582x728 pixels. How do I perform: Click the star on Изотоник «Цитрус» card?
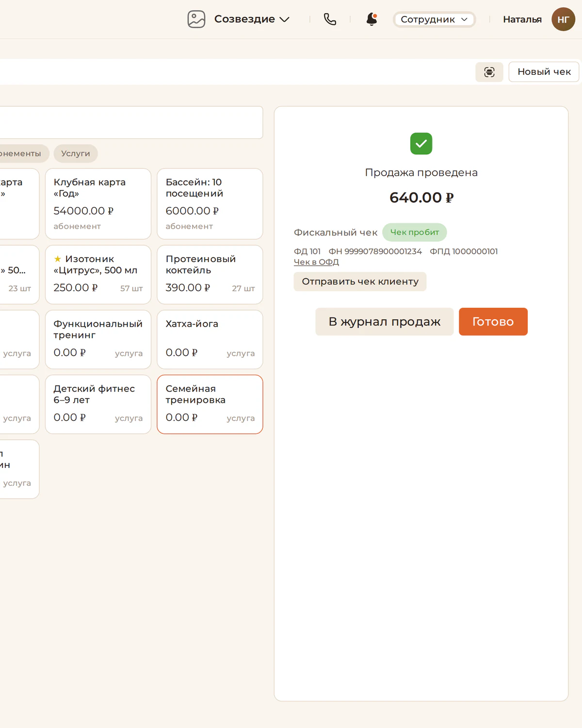[x=58, y=259]
